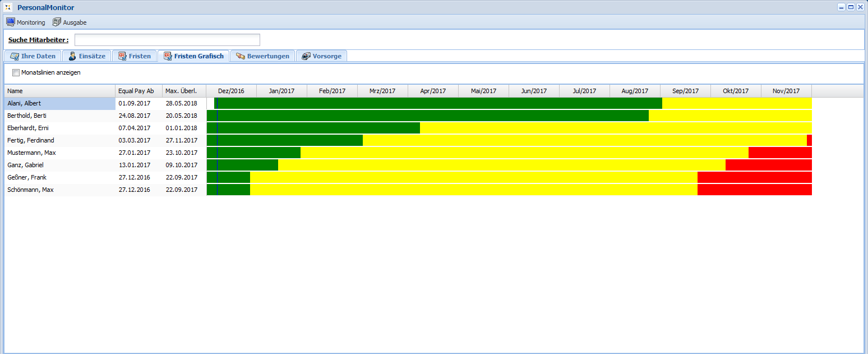Click the Ausgabe toolbar icon
This screenshot has height=354, width=868.
57,22
